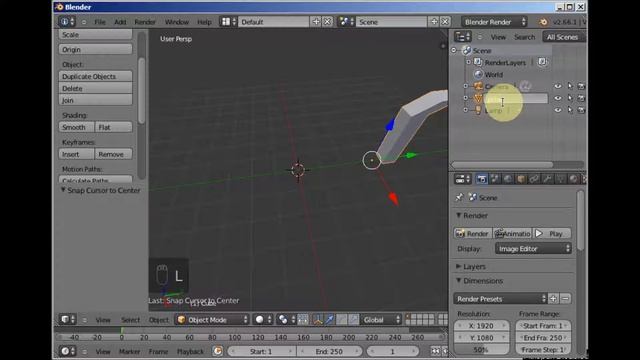
Task: Open the 3D View editor type selector
Action: pyautogui.click(x=68, y=320)
